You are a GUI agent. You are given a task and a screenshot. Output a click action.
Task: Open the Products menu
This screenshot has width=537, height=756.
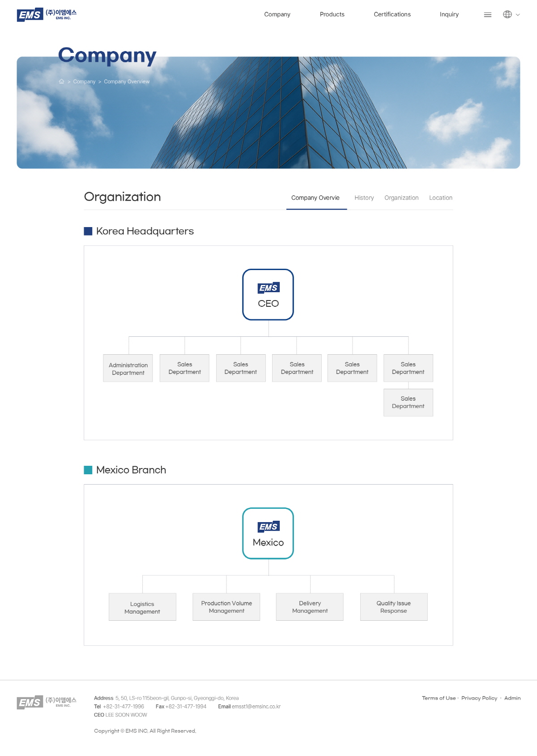coord(332,14)
